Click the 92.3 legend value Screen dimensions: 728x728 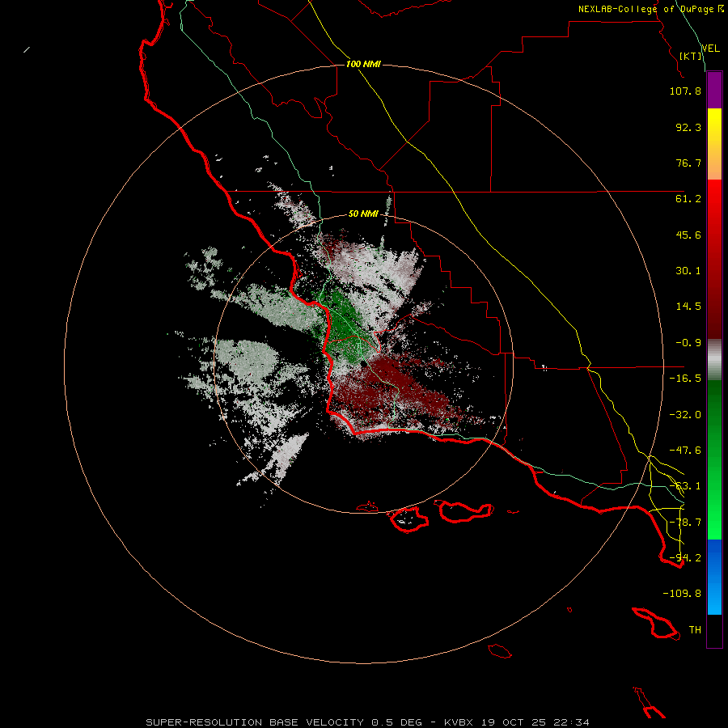click(x=688, y=127)
